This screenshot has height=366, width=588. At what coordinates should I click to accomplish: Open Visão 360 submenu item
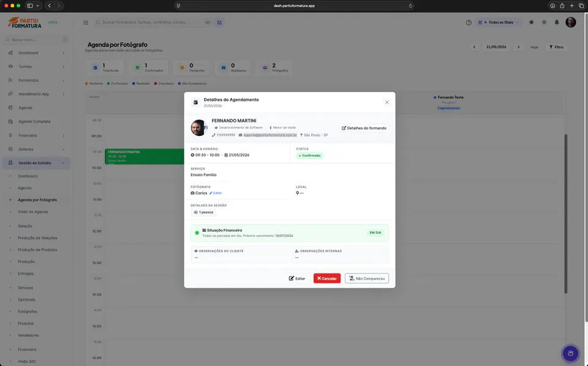26,362
